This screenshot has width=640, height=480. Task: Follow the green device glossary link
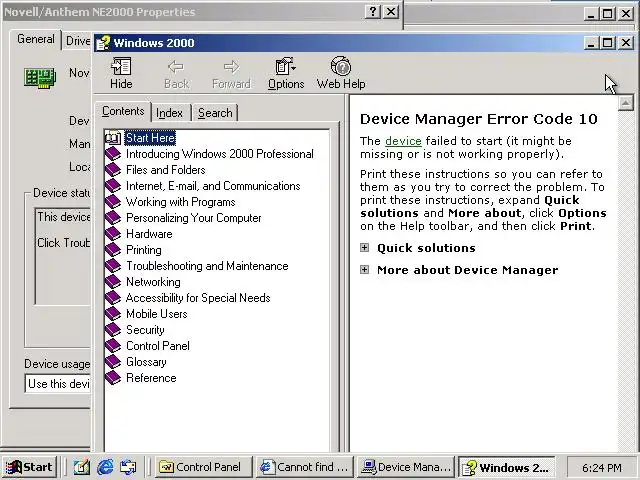click(403, 141)
